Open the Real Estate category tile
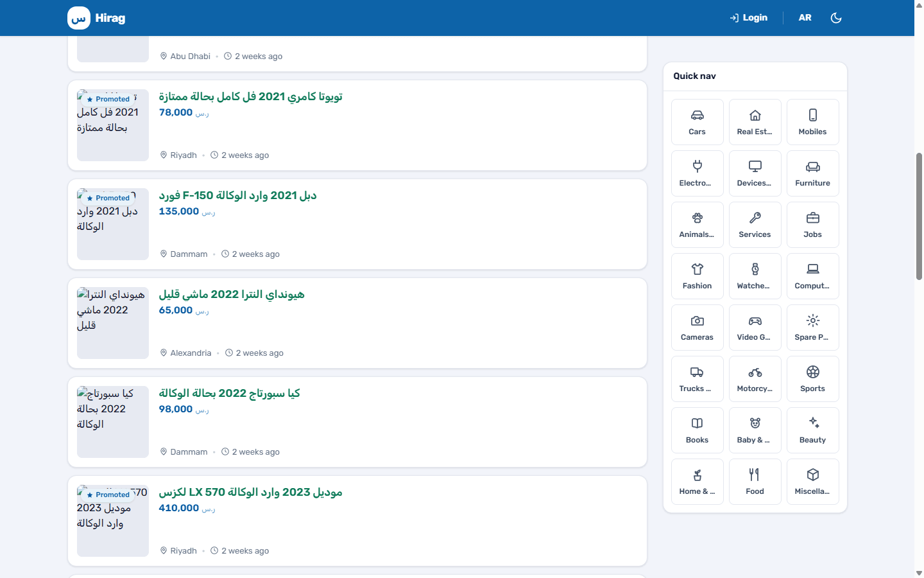924x578 pixels. pos(755,122)
